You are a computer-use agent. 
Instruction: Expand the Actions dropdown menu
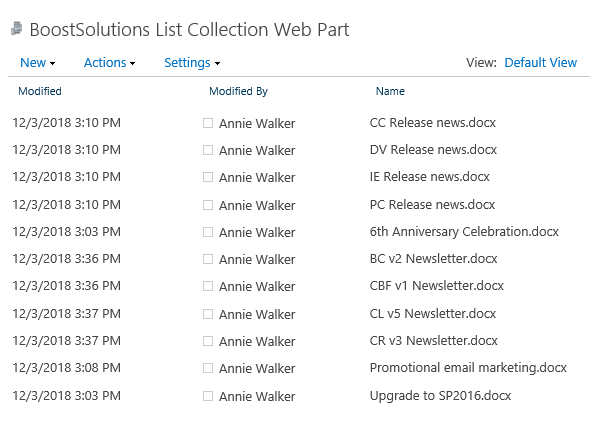click(x=109, y=62)
